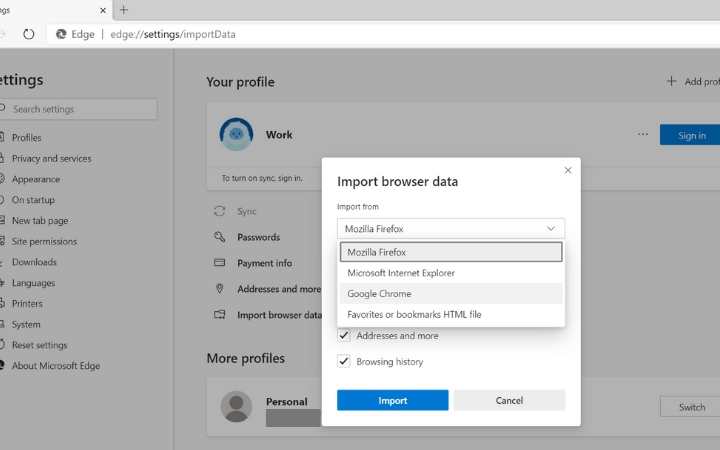Viewport: 720px width, 450px height.
Task: Collapse the Import from combo box
Action: pos(451,229)
